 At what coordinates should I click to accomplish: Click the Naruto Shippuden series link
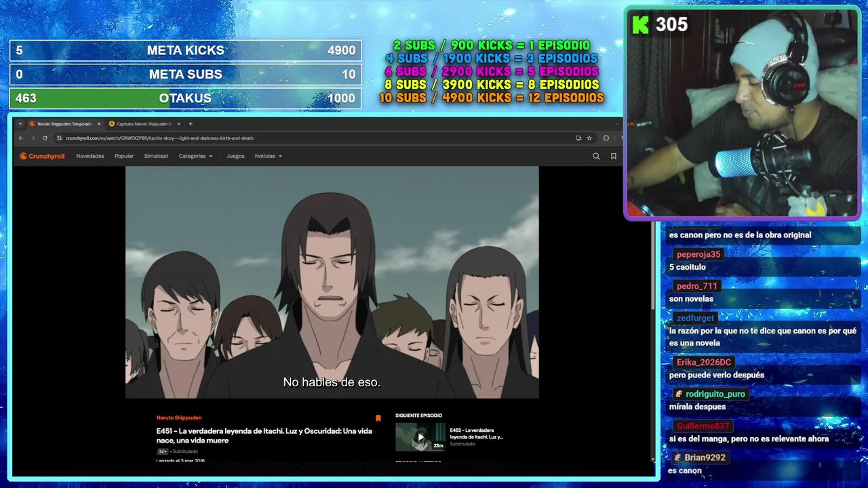click(x=179, y=418)
